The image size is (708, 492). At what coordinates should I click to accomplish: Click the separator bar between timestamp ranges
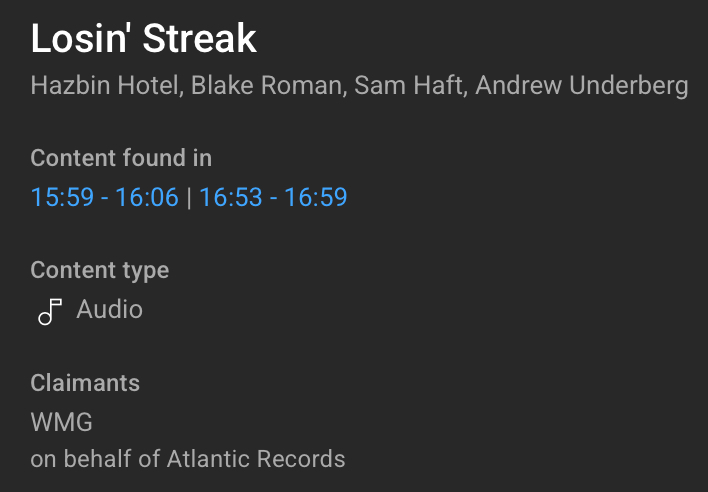pyautogui.click(x=189, y=197)
